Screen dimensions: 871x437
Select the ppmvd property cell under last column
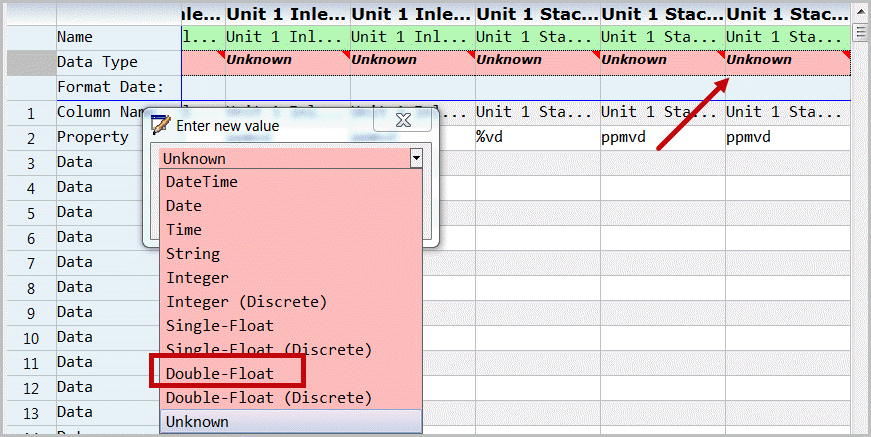coord(787,137)
